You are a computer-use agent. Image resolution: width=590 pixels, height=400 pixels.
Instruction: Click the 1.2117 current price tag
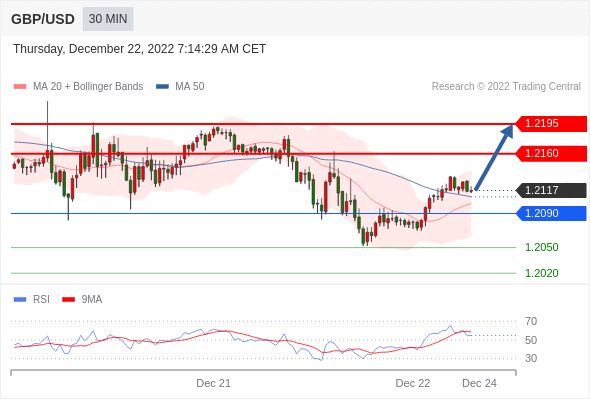coord(551,190)
